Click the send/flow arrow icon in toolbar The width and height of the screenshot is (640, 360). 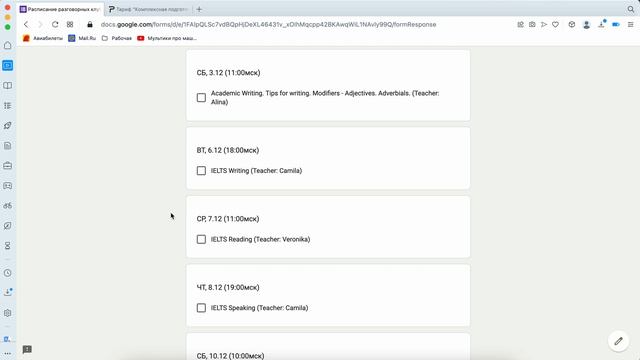(x=544, y=24)
